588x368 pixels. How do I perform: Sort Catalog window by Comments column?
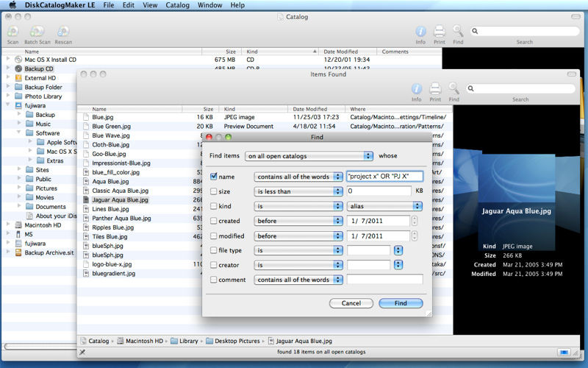pos(409,52)
